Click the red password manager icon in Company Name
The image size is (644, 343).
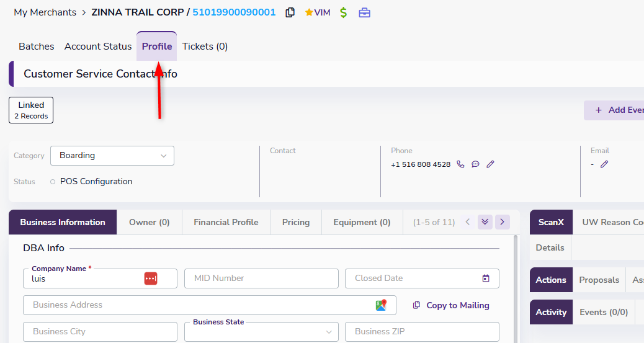coord(151,278)
